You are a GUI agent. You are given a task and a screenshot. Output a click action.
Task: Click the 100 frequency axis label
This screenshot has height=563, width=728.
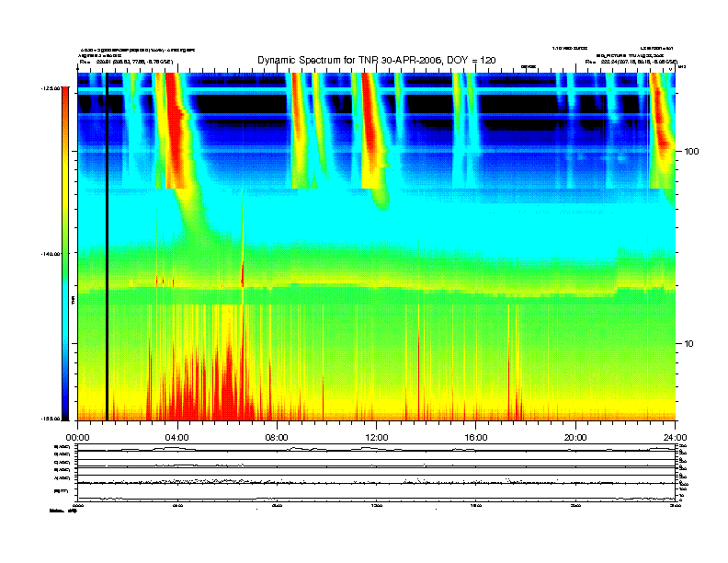pos(691,152)
